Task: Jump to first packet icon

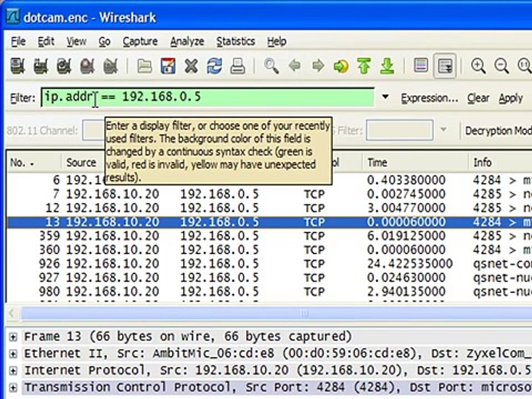Action: (364, 66)
